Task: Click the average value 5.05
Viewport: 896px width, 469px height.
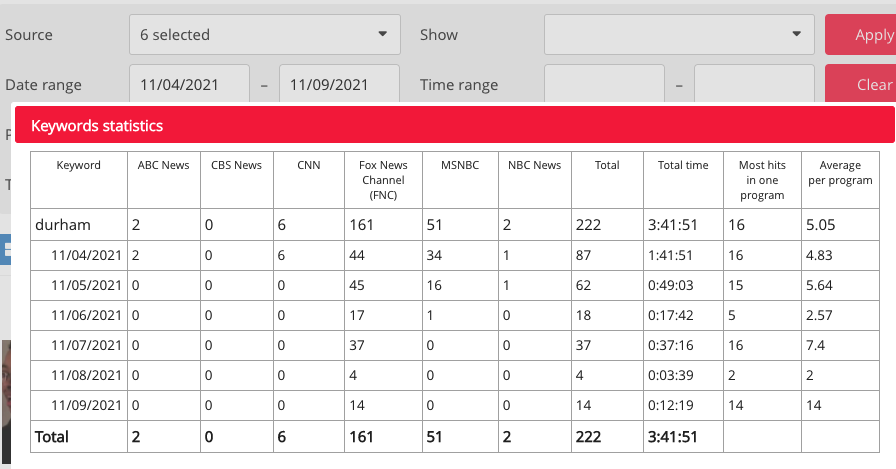Action: [x=821, y=225]
